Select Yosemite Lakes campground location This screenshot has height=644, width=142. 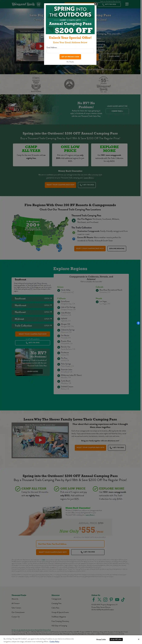pos(66,369)
